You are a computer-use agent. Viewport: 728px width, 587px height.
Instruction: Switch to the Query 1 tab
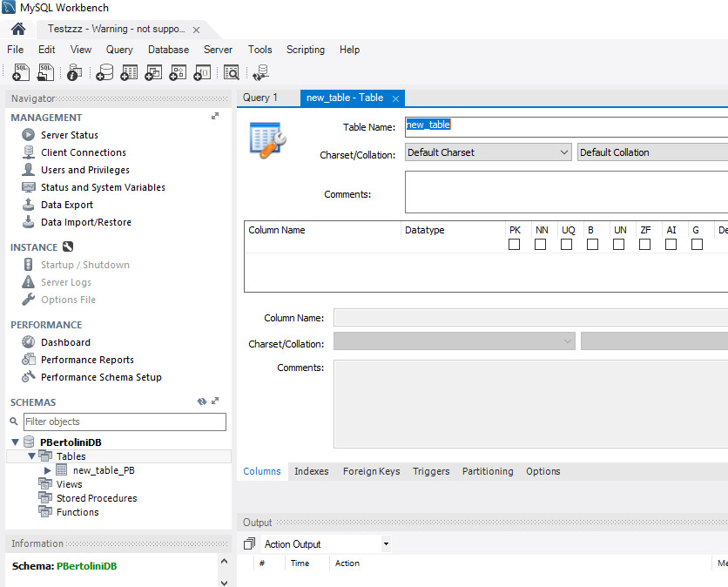[x=260, y=98]
